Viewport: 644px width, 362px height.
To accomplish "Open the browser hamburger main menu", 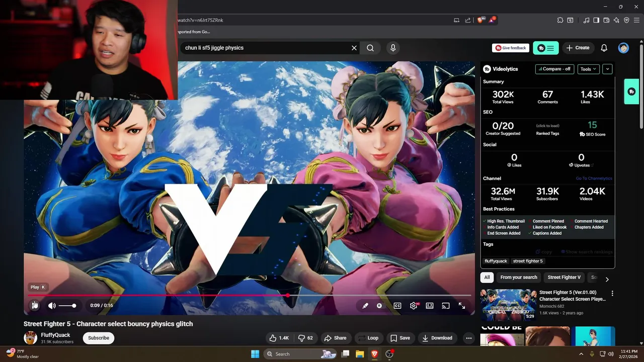I will click(x=636, y=20).
